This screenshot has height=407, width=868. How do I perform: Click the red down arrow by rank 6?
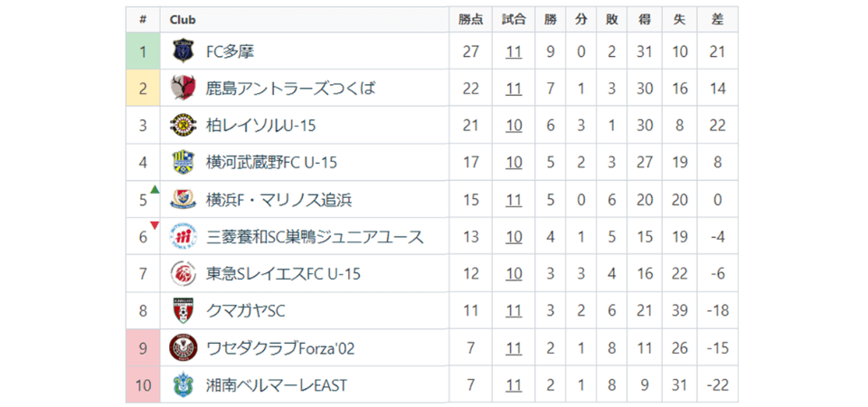[x=155, y=226]
